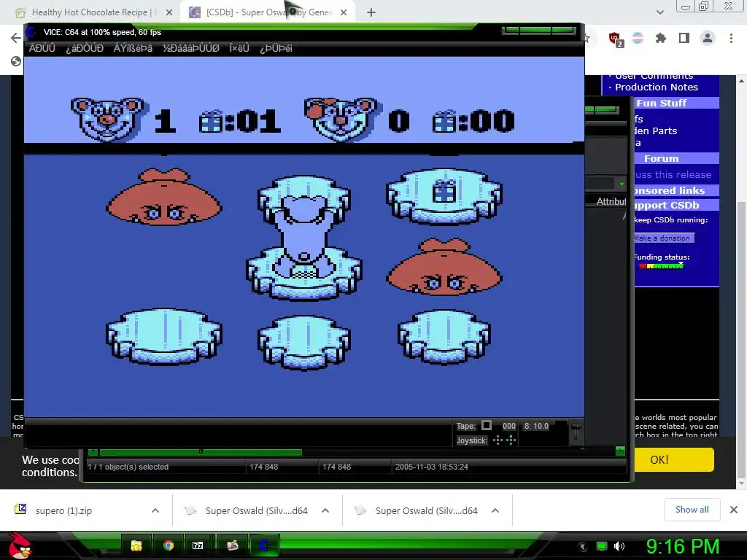747x560 pixels.
Task: Open the VICE menu labeled ÃÐÚÛ
Action: pos(42,48)
